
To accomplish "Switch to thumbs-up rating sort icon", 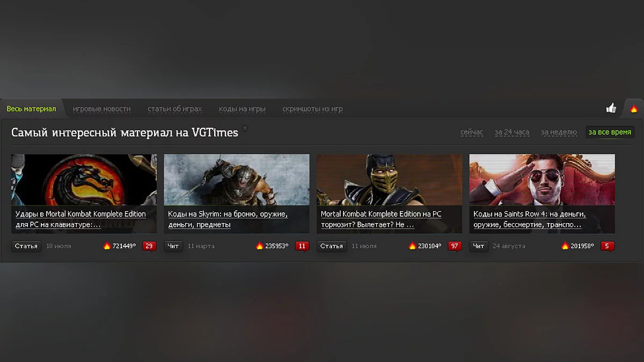I will click(611, 108).
